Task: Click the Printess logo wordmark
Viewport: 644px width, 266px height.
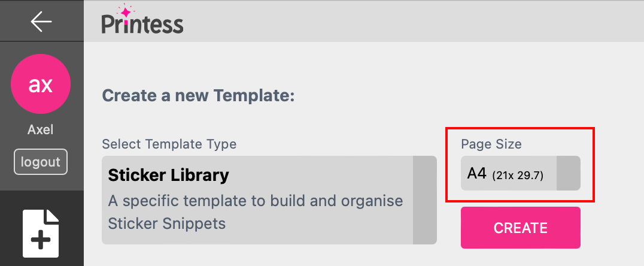Action: pos(142,24)
